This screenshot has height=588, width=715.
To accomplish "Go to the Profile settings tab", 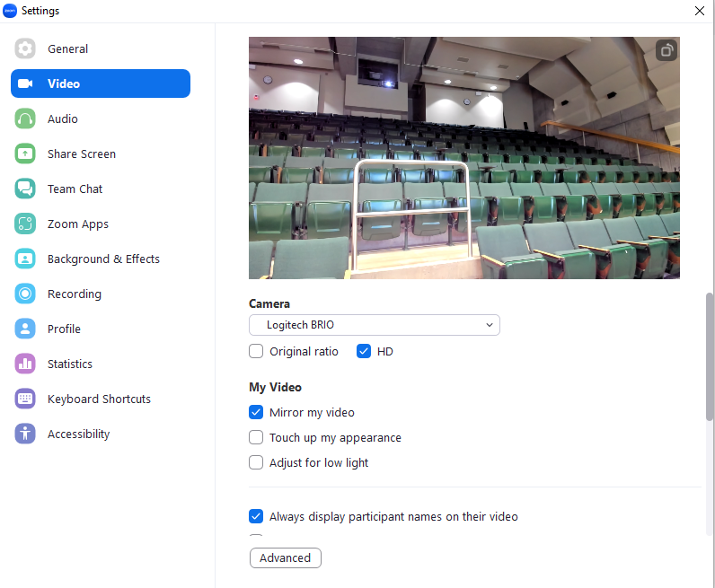I will point(64,329).
